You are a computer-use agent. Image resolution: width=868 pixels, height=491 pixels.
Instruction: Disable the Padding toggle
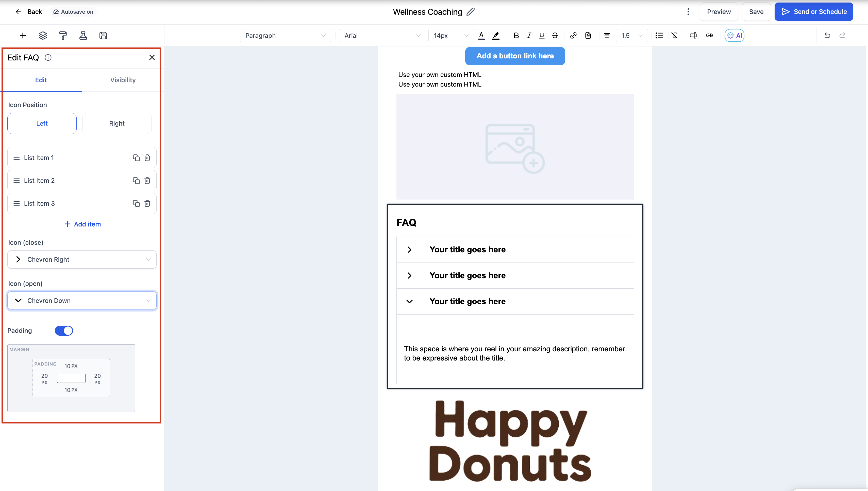click(64, 331)
